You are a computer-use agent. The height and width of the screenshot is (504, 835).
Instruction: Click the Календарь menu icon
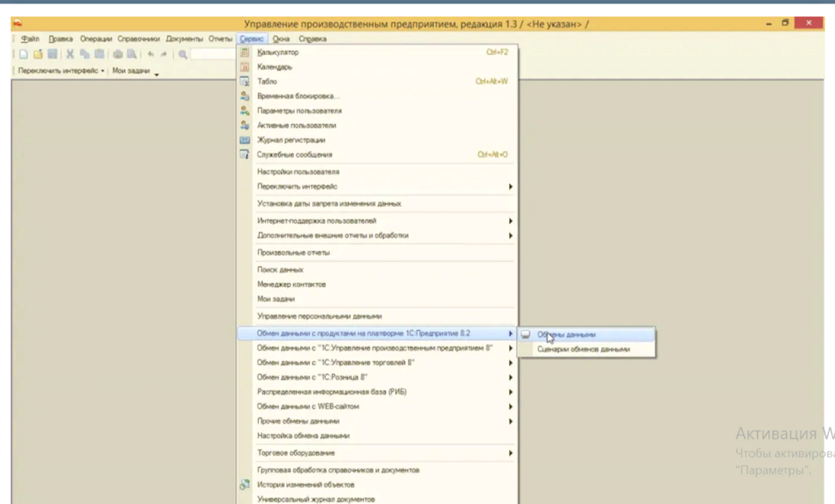[244, 67]
